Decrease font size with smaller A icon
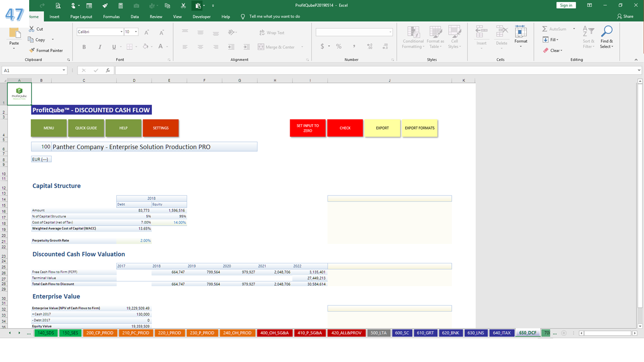The image size is (644, 362). pyautogui.click(x=160, y=32)
